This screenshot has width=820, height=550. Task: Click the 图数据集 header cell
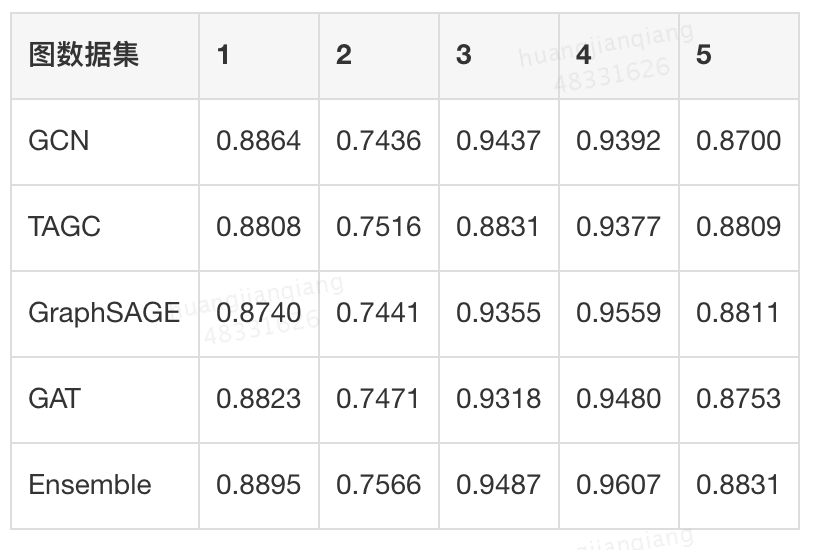click(x=84, y=55)
